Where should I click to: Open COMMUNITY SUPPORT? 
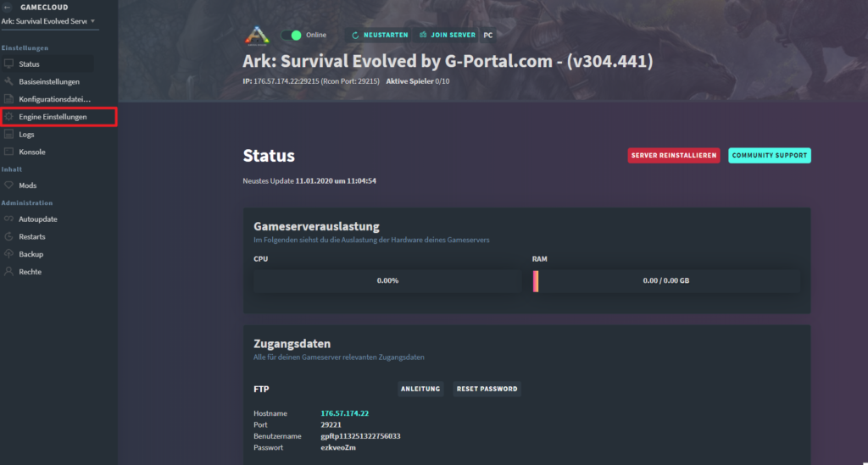tap(770, 155)
